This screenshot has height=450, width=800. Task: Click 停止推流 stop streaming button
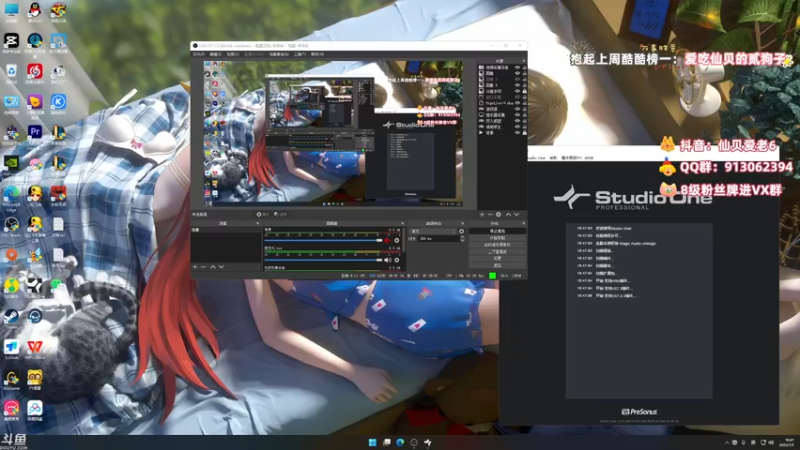point(497,231)
